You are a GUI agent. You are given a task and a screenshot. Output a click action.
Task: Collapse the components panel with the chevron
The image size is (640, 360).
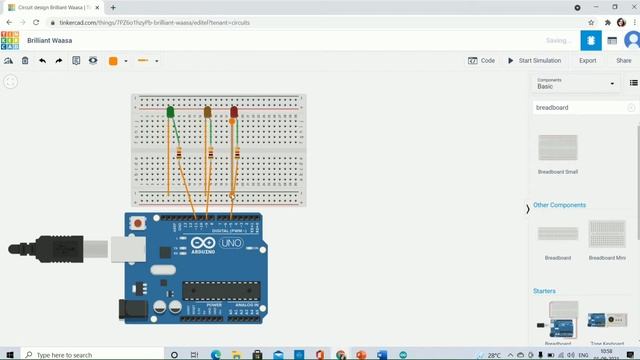(528, 209)
